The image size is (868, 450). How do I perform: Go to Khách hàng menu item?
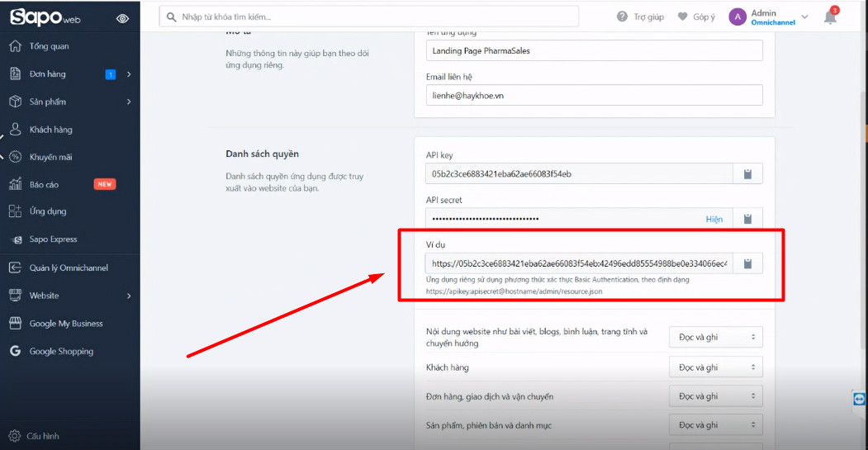click(x=51, y=130)
